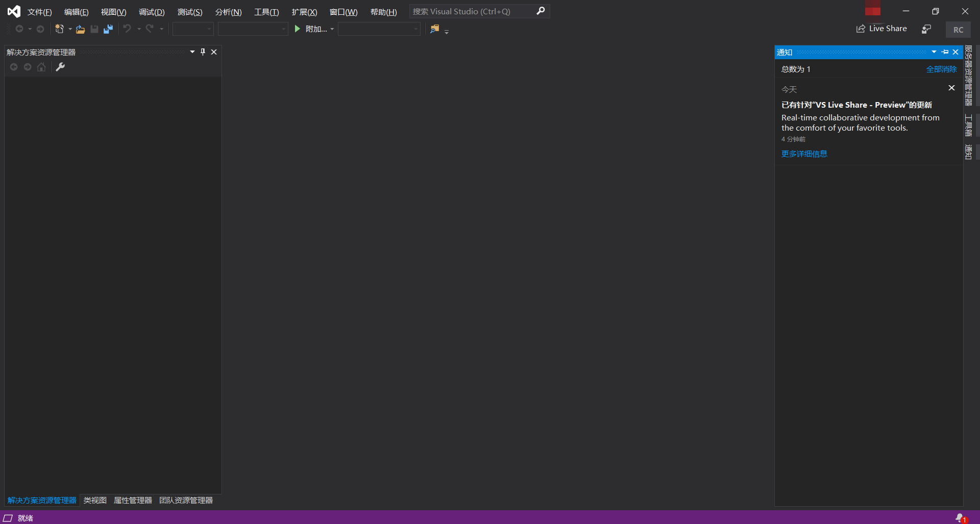
Task: Close the Notifications panel
Action: point(955,52)
